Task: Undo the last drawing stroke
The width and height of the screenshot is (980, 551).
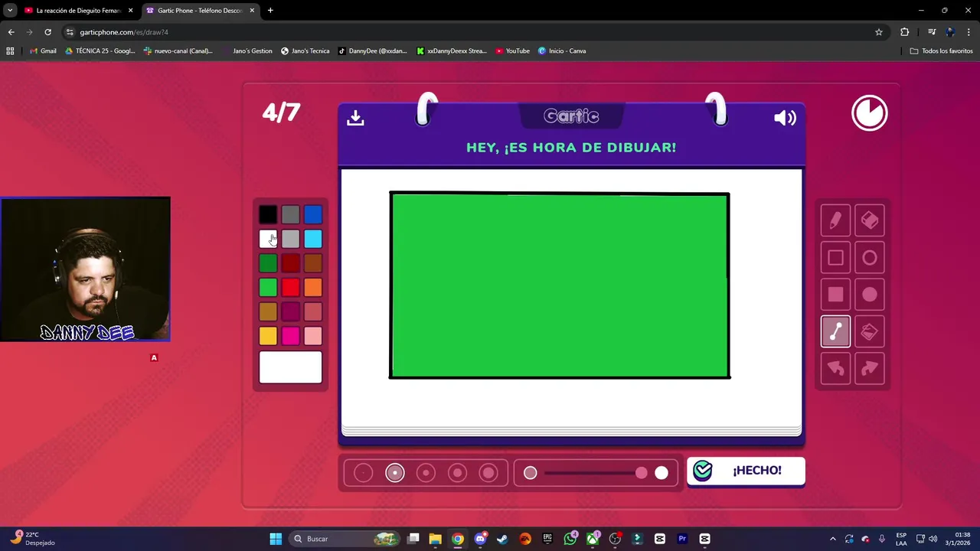Action: click(x=835, y=369)
